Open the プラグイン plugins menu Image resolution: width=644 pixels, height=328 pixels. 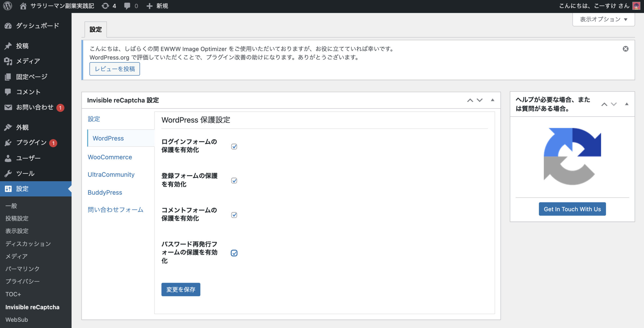click(31, 142)
